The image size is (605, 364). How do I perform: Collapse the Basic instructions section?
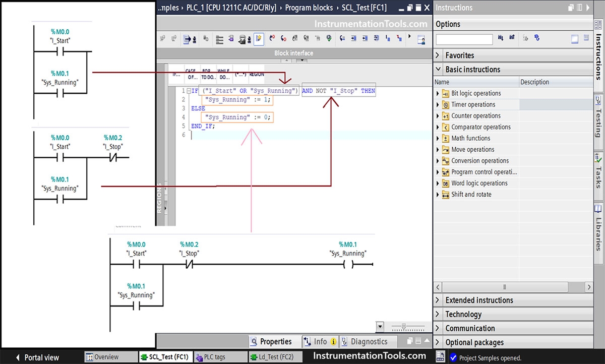click(438, 70)
